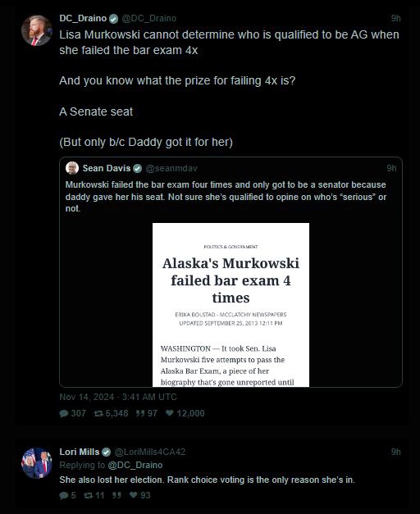Image resolution: width=420 pixels, height=514 pixels.
Task: Click the Nov 14, 2024 timestamp link
Action: coord(118,397)
